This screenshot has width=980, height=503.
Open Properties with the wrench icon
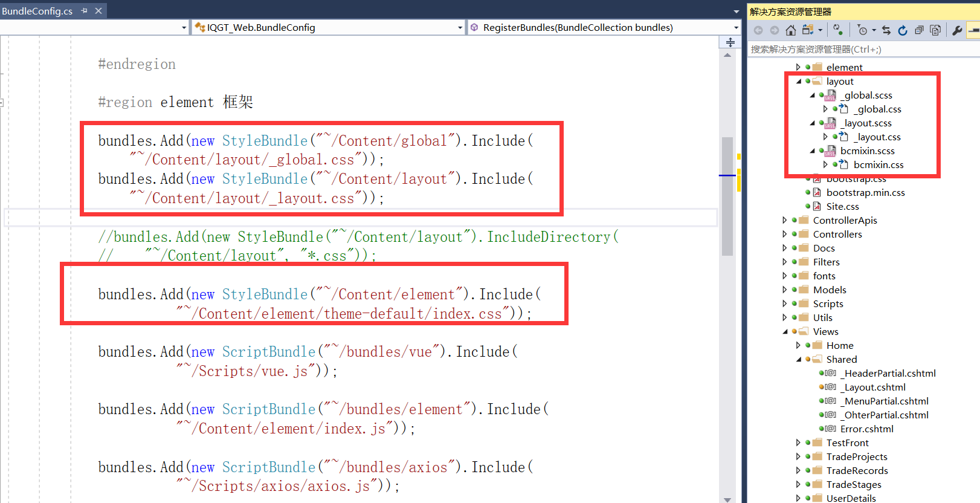957,30
